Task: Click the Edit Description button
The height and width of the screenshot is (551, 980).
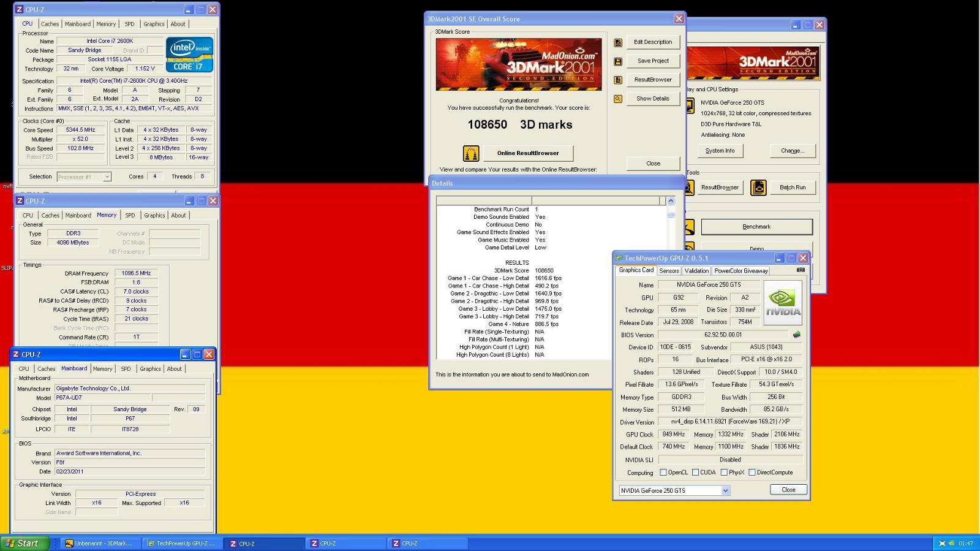Action: [653, 42]
